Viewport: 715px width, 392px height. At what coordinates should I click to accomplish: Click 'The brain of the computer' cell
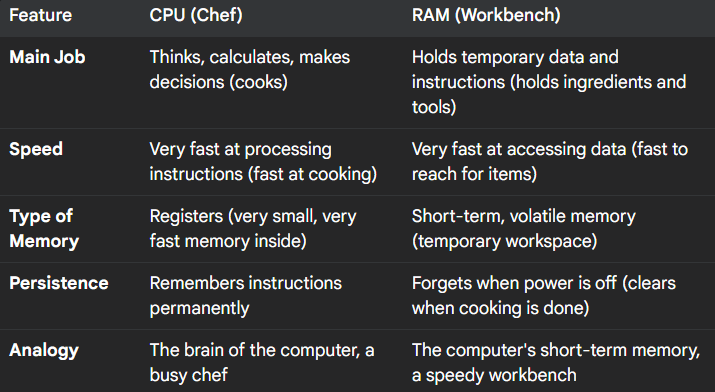tap(262, 362)
